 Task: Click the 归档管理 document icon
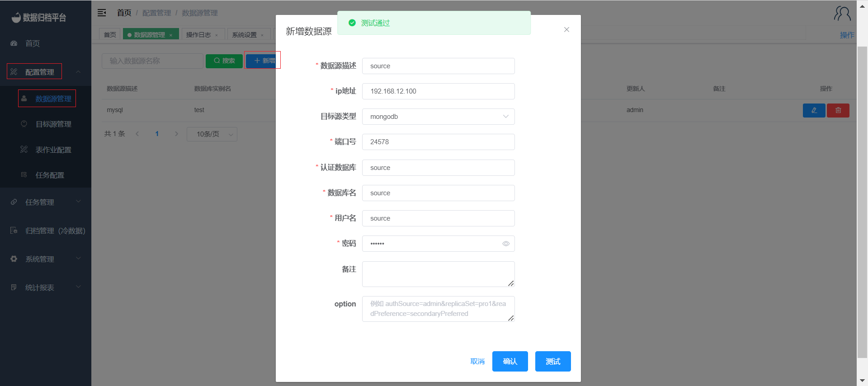tap(14, 231)
